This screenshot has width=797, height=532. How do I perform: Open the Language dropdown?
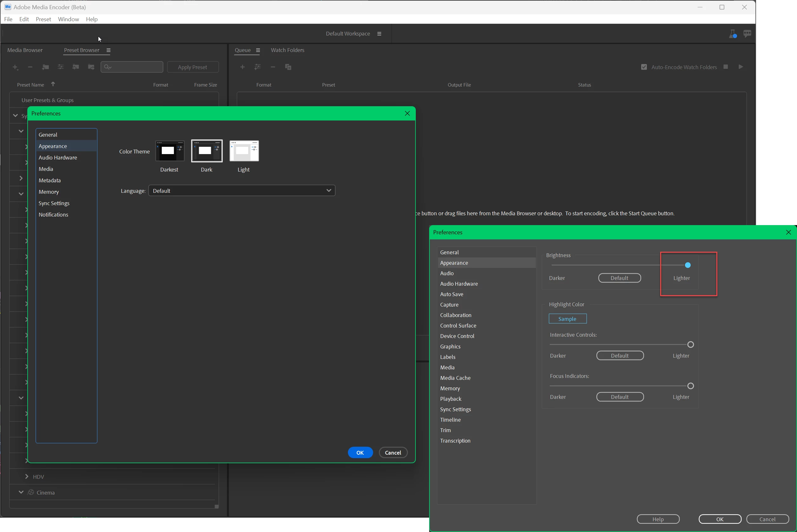[x=242, y=191]
